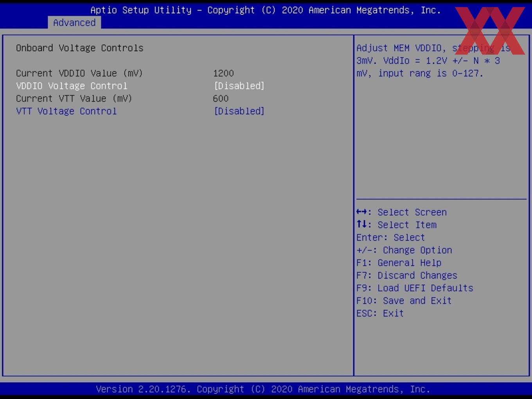Click the F7: Discard Changes hint

click(x=407, y=275)
